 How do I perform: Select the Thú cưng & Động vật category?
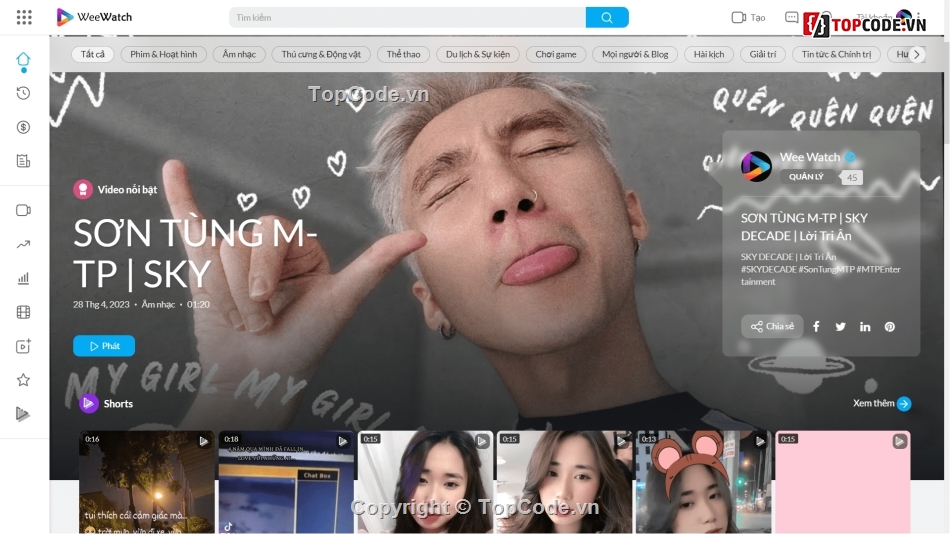[321, 55]
